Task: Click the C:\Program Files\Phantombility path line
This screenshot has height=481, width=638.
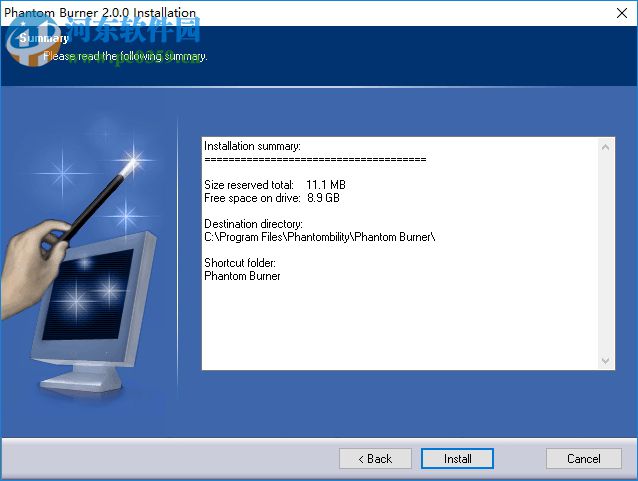Action: pos(320,237)
